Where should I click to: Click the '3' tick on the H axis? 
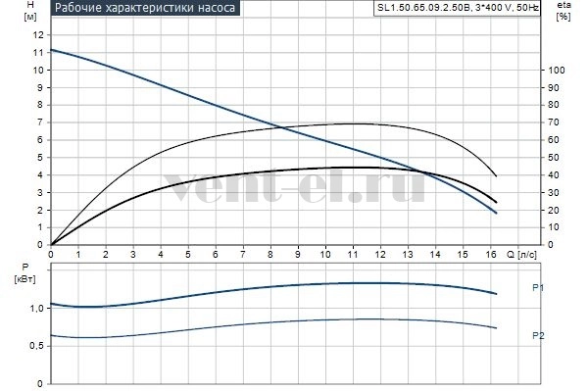(x=40, y=192)
